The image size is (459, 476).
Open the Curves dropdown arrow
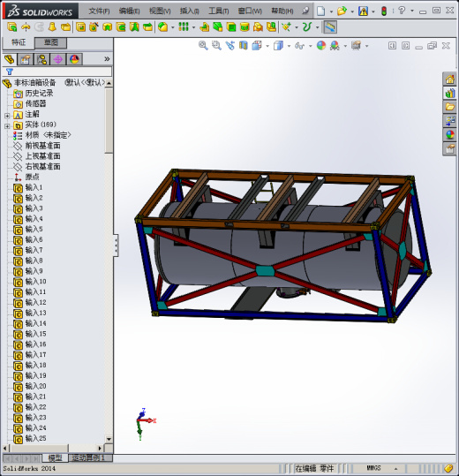[x=317, y=27]
